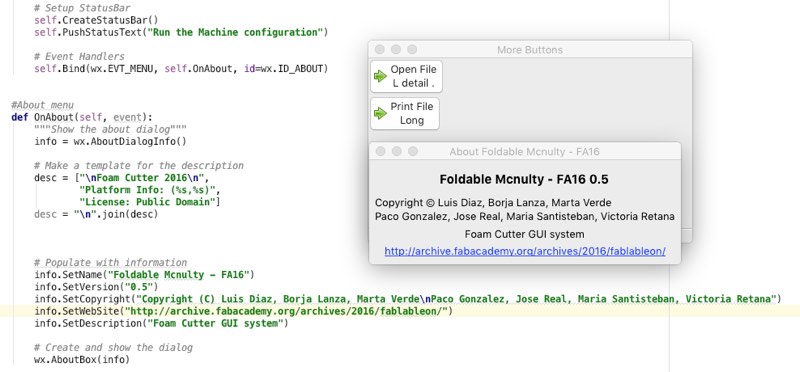Screen dimensions: 800x372
Task: Close the More Buttons window
Action: (x=380, y=49)
